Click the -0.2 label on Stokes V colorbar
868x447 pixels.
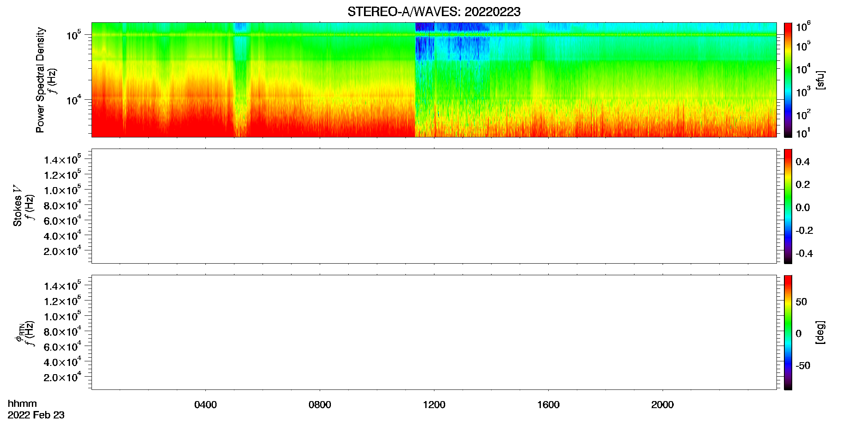[804, 231]
